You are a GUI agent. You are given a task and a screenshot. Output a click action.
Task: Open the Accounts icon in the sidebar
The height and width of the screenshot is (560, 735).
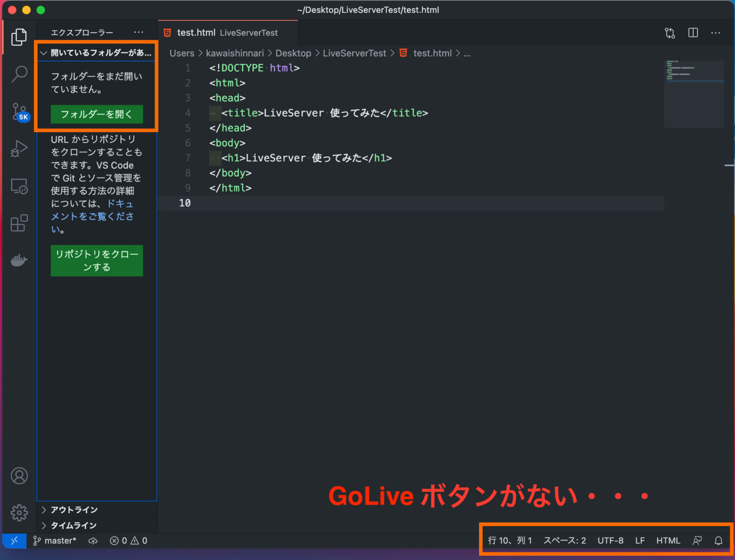tap(19, 476)
